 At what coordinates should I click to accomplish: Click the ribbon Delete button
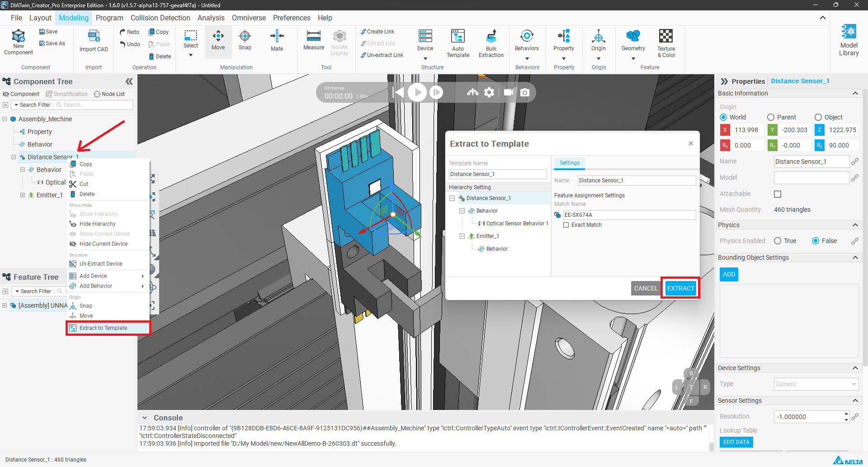pyautogui.click(x=160, y=57)
